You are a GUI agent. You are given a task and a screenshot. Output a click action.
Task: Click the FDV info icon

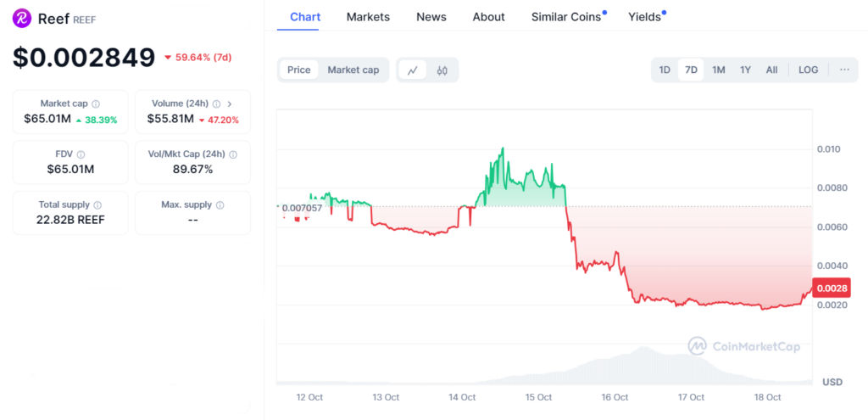81,154
